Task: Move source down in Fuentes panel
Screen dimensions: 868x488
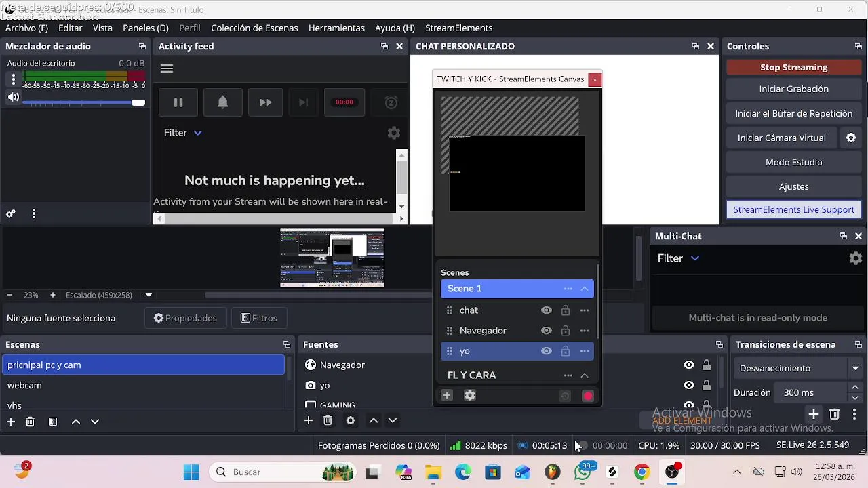Action: [393, 421]
